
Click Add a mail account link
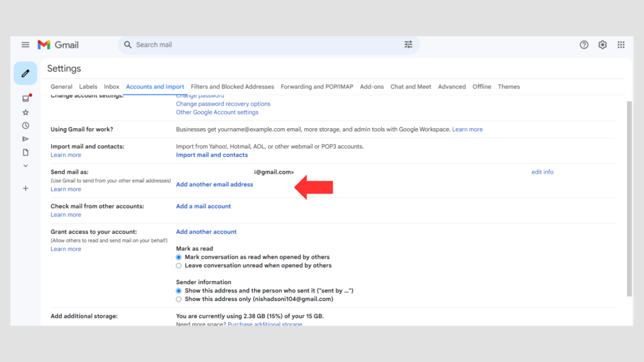pos(203,206)
